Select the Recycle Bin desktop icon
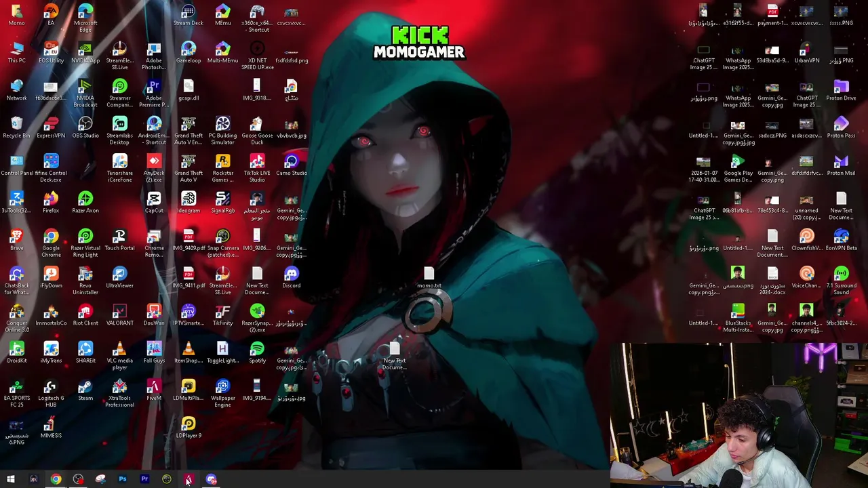The height and width of the screenshot is (488, 868). coord(17,127)
